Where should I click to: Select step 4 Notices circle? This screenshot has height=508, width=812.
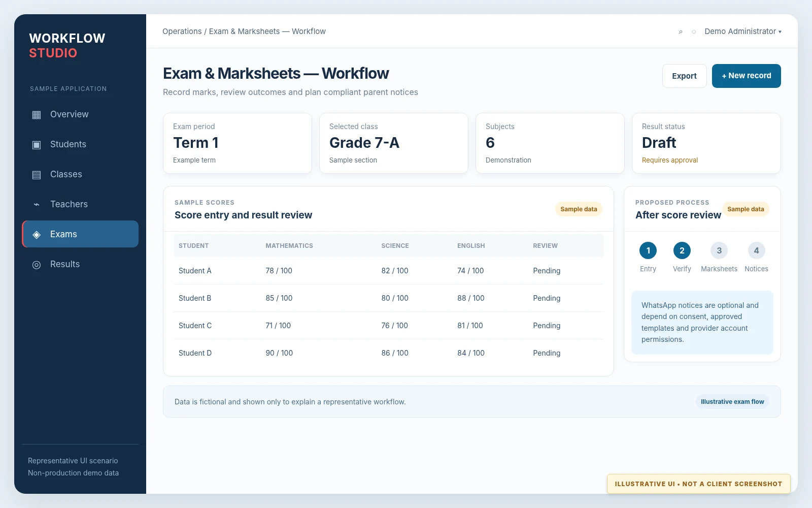(x=756, y=250)
